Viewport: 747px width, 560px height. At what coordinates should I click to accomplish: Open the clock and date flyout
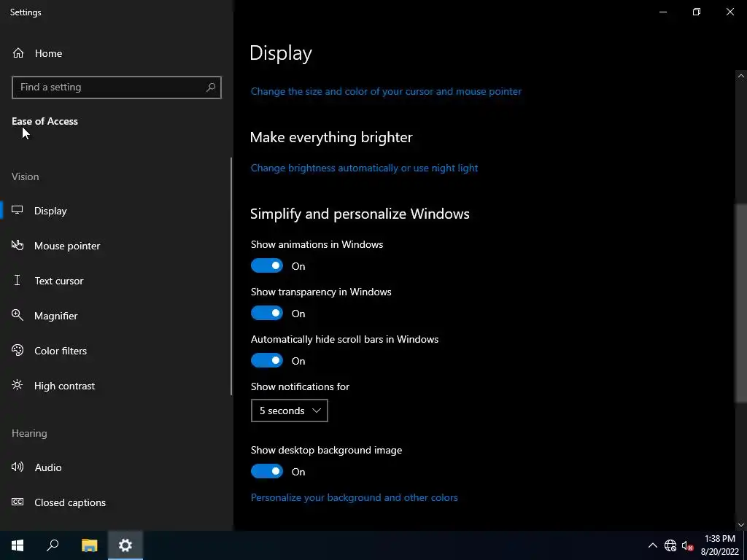(719, 545)
